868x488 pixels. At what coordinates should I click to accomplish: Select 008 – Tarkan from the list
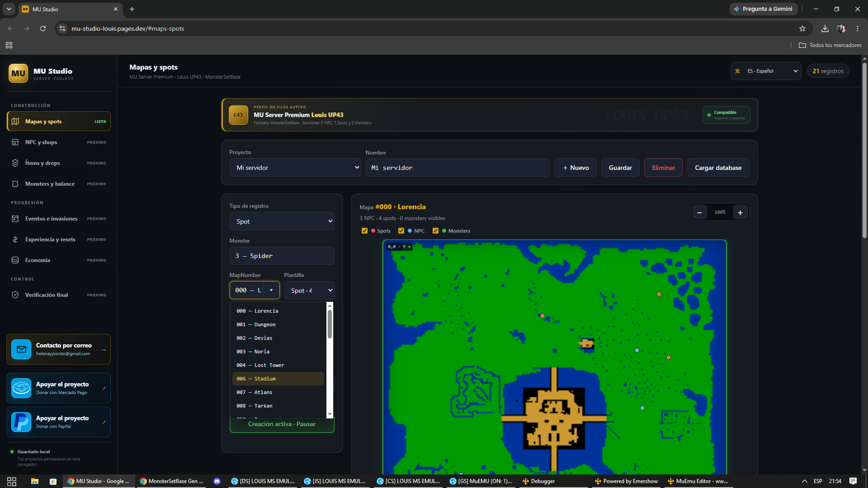pos(278,406)
